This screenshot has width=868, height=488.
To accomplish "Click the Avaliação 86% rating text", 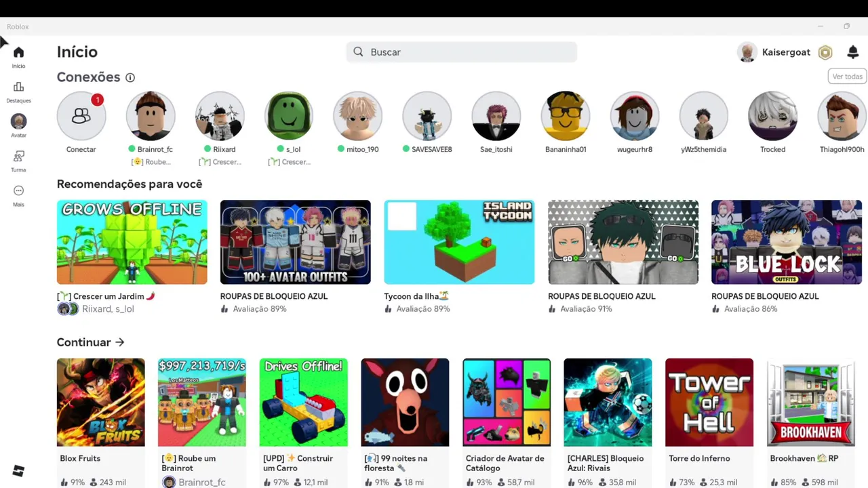I will pyautogui.click(x=751, y=309).
